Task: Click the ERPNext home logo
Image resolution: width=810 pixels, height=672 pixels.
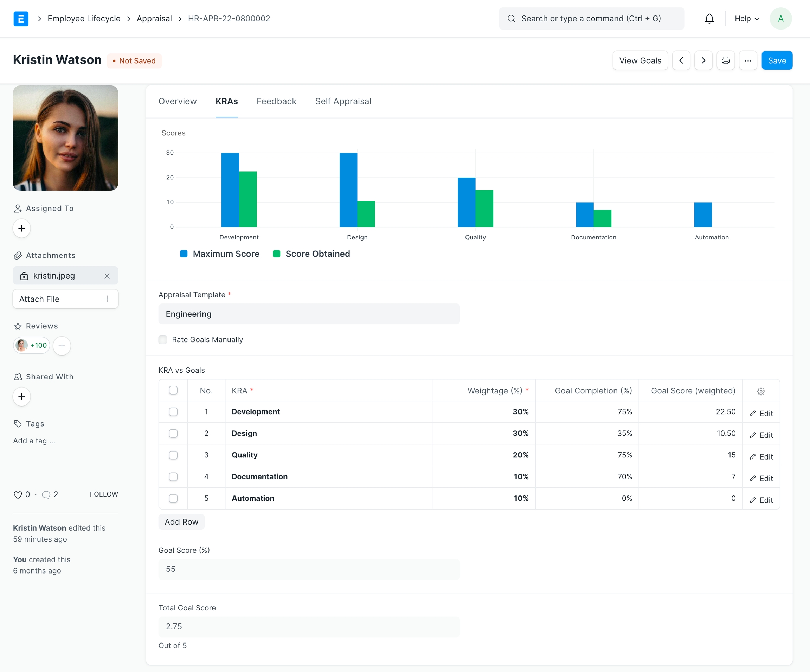Action: [21, 19]
